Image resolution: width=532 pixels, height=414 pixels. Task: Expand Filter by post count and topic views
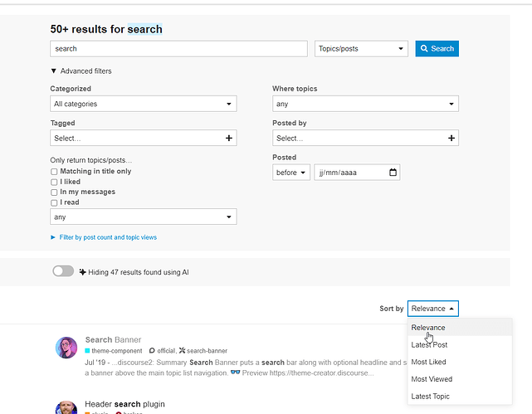click(104, 237)
